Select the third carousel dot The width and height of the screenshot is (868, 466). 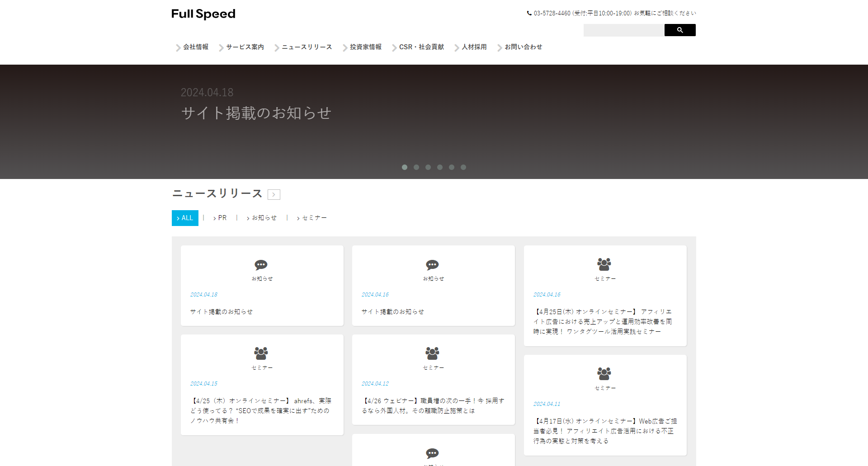point(428,167)
